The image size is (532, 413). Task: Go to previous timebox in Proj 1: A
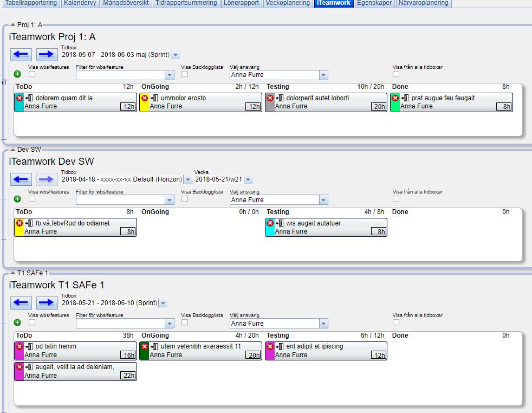coord(21,54)
